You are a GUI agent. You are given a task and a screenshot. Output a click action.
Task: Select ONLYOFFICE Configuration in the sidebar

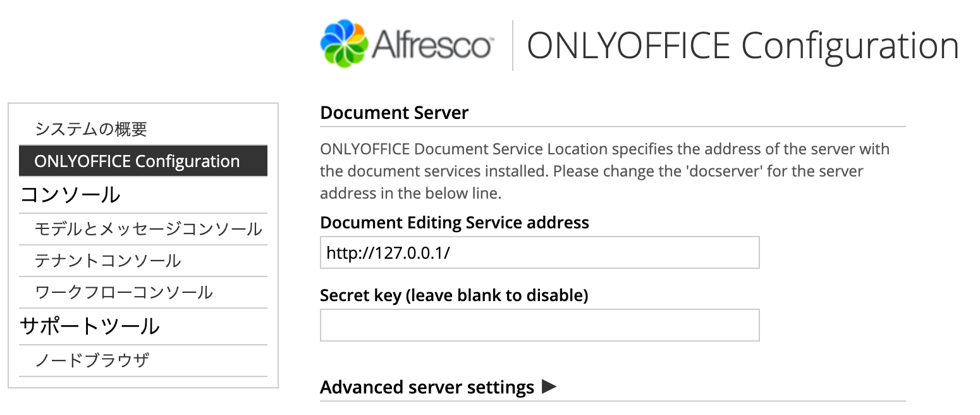pos(142,161)
